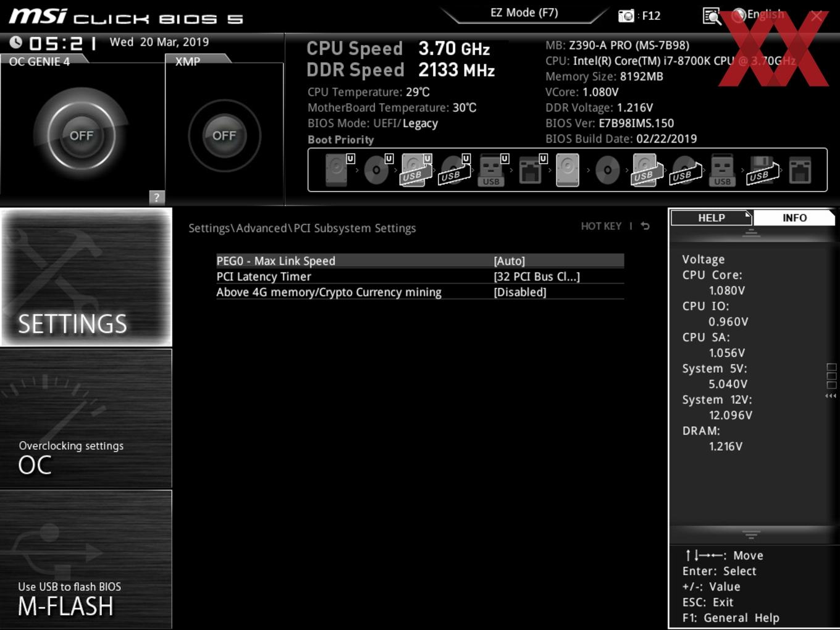Click the System 12V 12.096V value
The width and height of the screenshot is (840, 630).
click(x=731, y=415)
